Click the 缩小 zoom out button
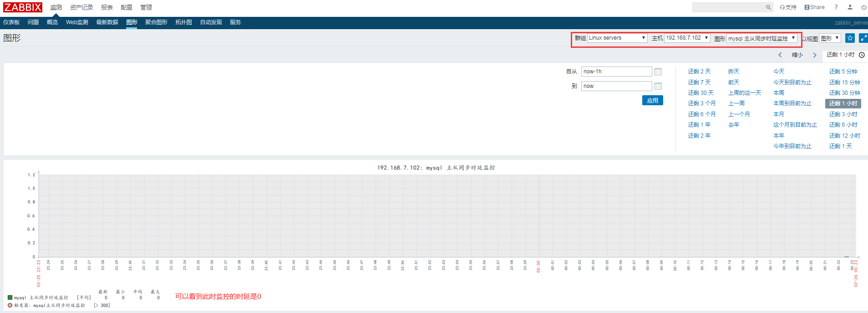This screenshot has height=313, width=868. click(797, 55)
